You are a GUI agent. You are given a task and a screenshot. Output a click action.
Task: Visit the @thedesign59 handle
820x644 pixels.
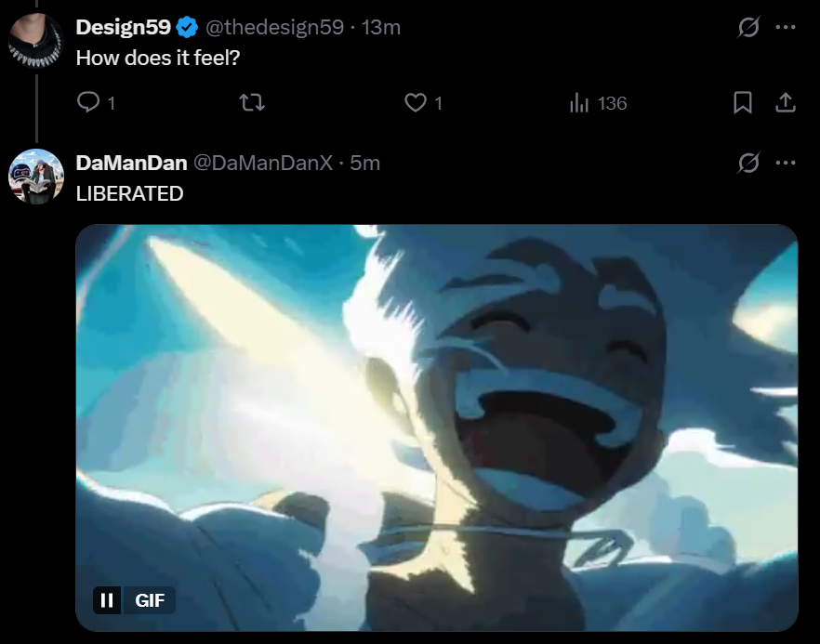click(274, 27)
